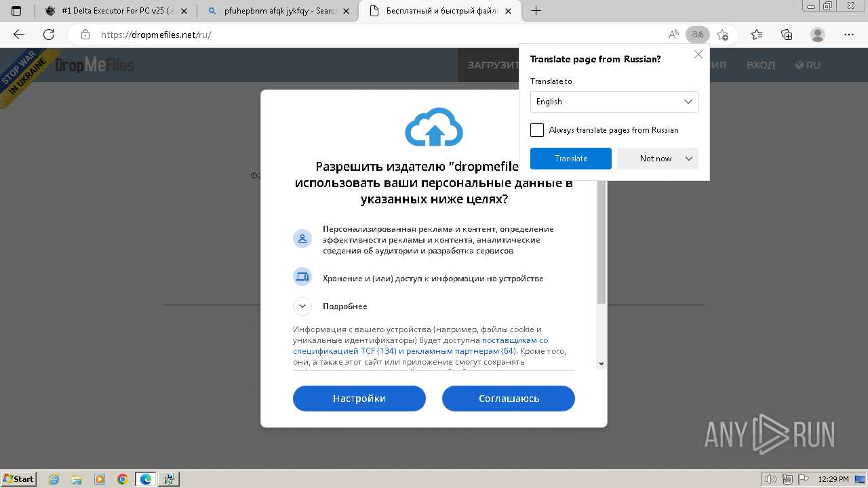
Task: View site information lock icon
Action: point(85,35)
